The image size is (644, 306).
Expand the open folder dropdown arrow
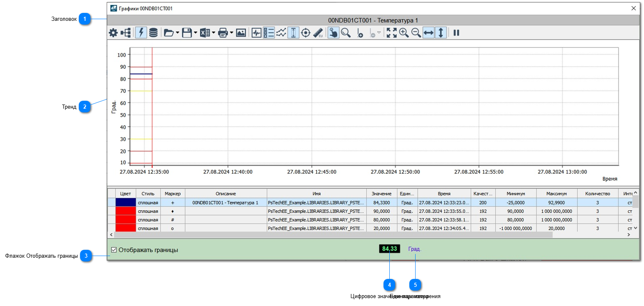pos(178,33)
